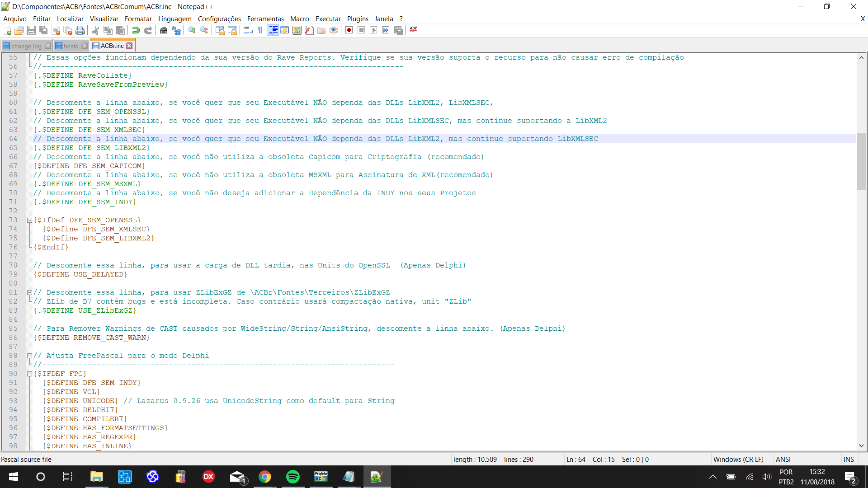This screenshot has height=488, width=868.
Task: Open the Plugins menu
Action: (358, 19)
